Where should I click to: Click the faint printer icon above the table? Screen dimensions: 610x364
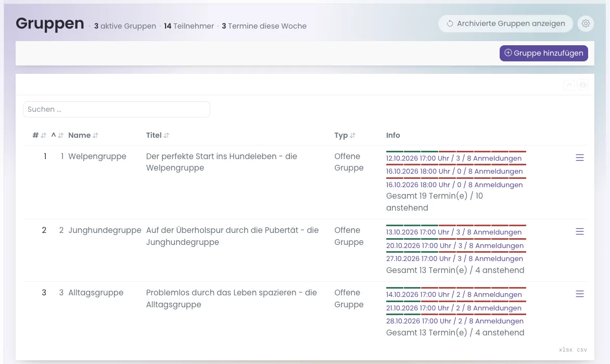(x=582, y=85)
